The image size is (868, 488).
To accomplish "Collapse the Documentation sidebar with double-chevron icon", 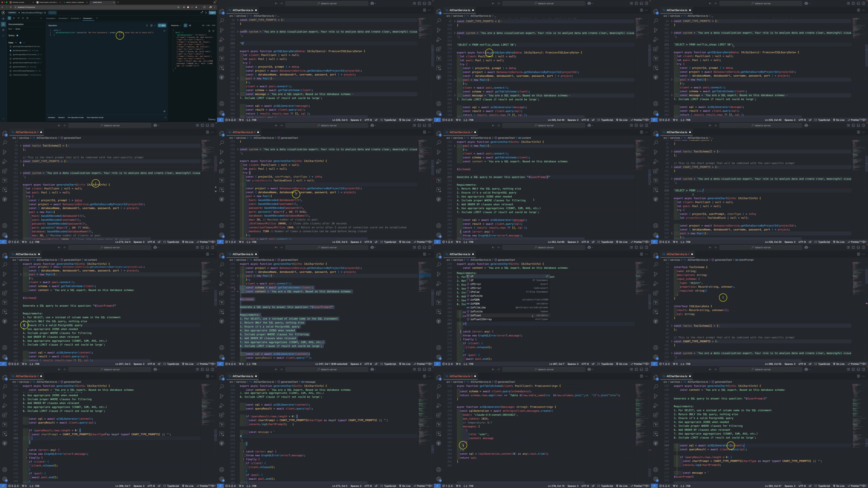I will pos(41,18).
